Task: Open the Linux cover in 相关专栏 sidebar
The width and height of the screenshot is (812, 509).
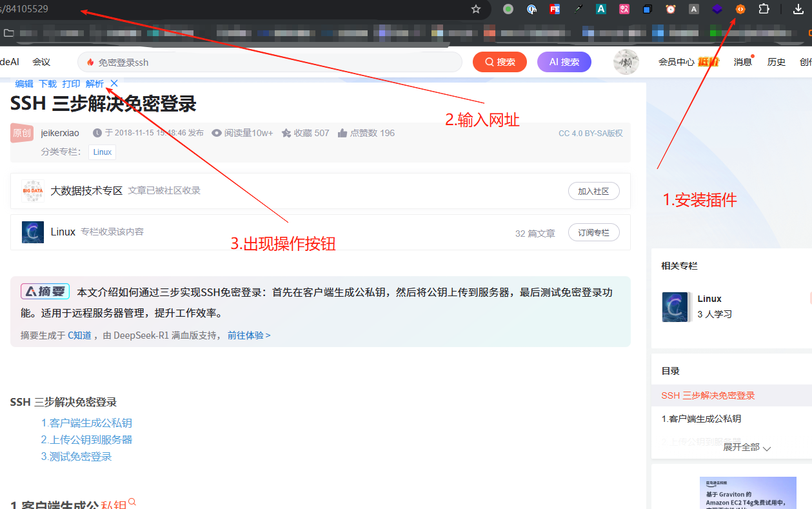Action: tap(675, 307)
